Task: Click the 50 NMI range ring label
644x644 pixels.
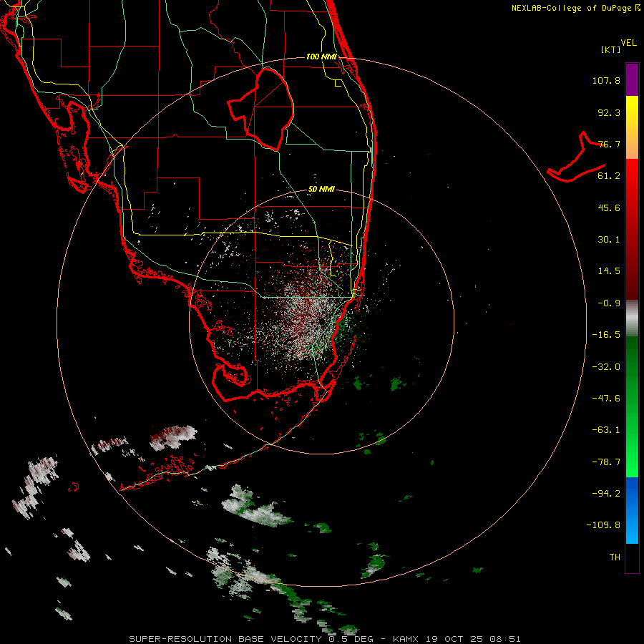Action: pyautogui.click(x=321, y=190)
